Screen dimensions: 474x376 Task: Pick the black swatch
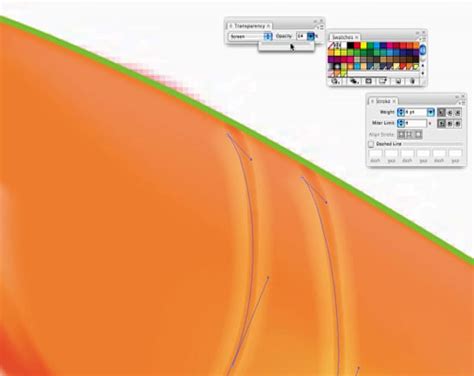coord(350,45)
